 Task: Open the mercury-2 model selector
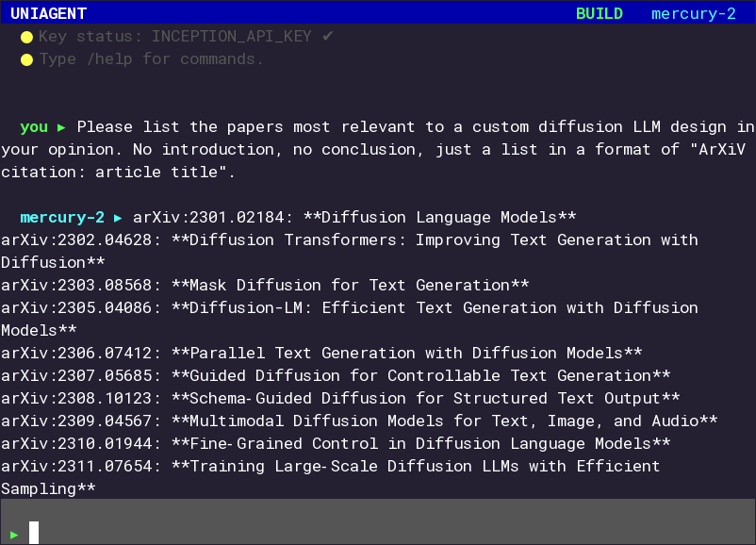click(x=693, y=13)
